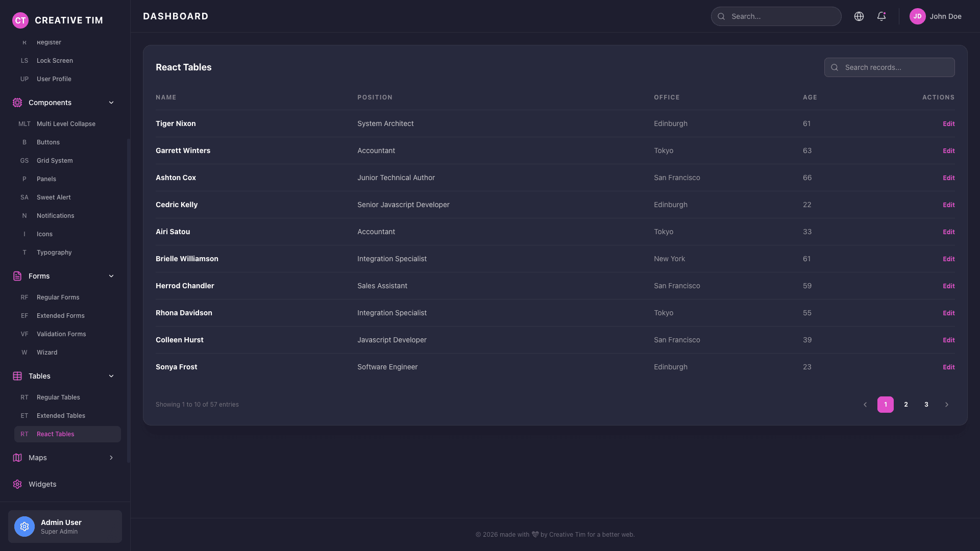Open Widgets via its gear icon
Screen dimensions: 980x551
coord(17,484)
